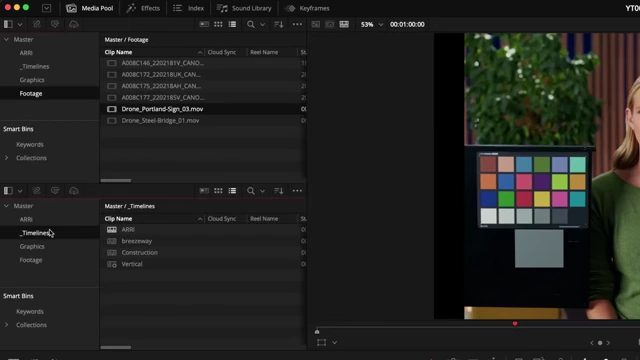Viewport: 640px width, 360px height.
Task: Open the Sound Library panel
Action: [244, 8]
